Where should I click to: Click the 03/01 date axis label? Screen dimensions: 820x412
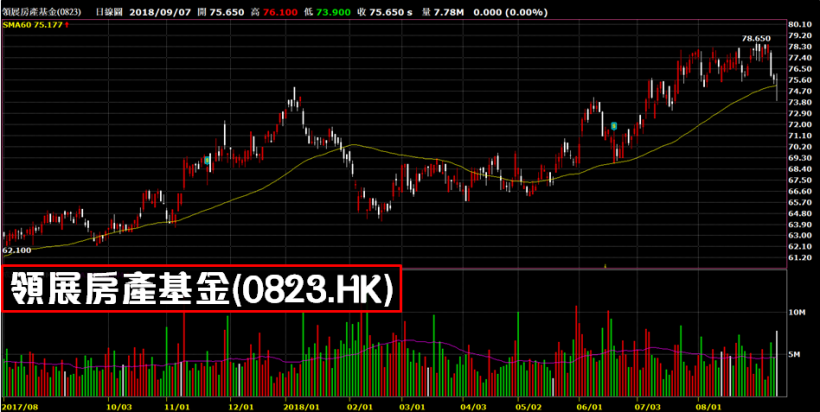coord(411,406)
